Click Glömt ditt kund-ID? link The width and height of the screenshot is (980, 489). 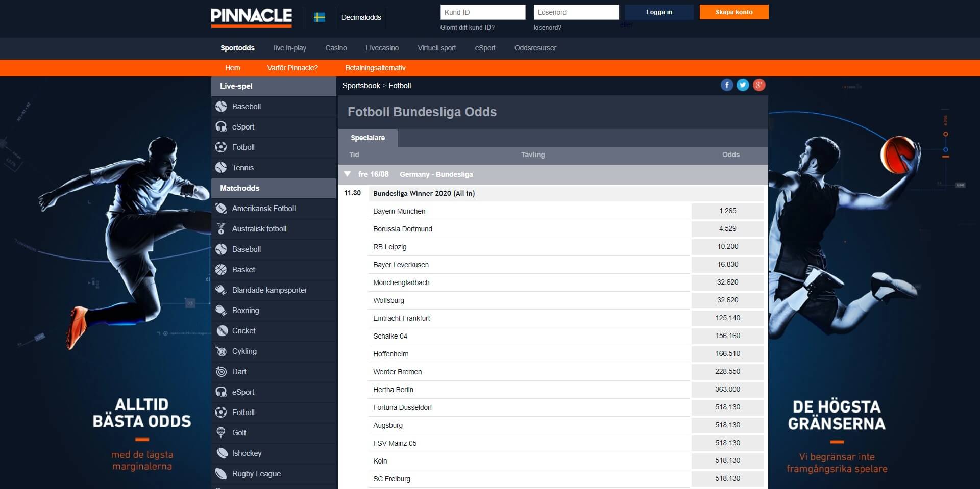pyautogui.click(x=468, y=28)
